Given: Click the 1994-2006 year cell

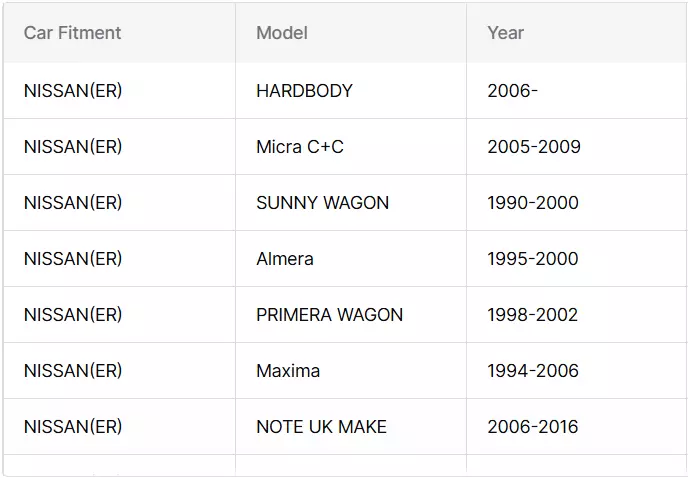Looking at the screenshot, I should [x=577, y=371].
